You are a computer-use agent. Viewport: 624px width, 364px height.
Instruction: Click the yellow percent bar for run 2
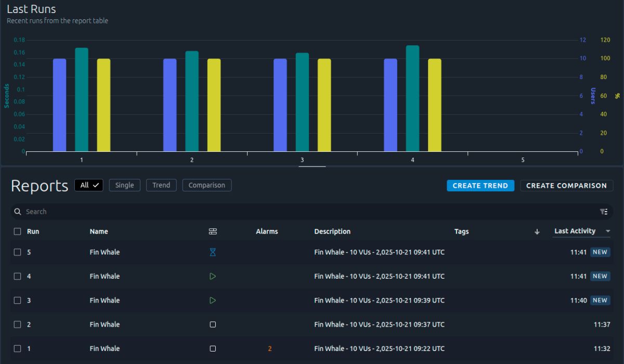pos(214,105)
